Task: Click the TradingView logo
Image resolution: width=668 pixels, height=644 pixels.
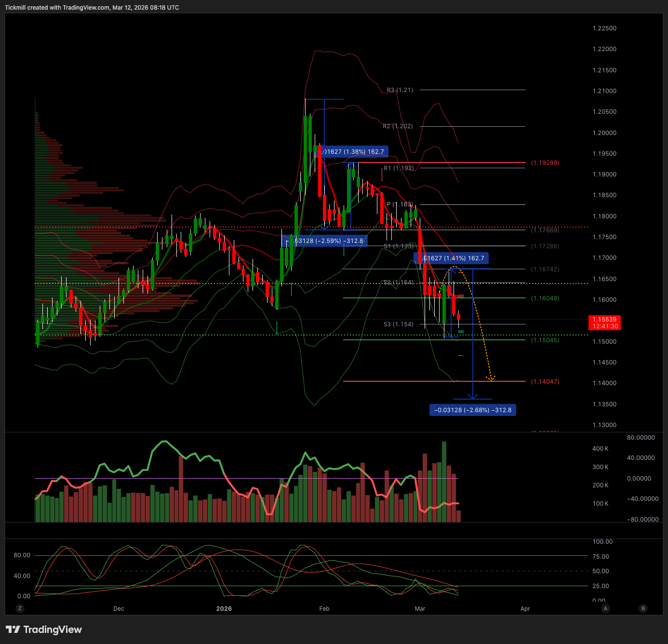Action: point(44,630)
